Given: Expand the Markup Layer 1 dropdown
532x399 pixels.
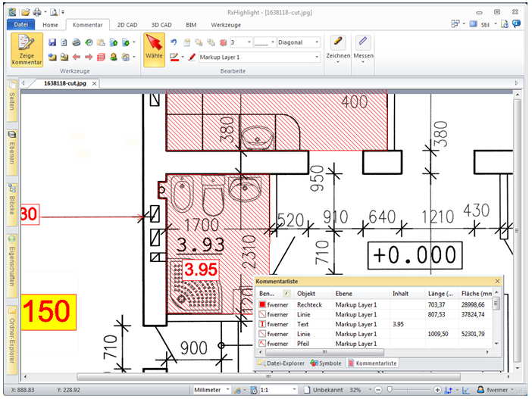Looking at the screenshot, I should pos(316,58).
